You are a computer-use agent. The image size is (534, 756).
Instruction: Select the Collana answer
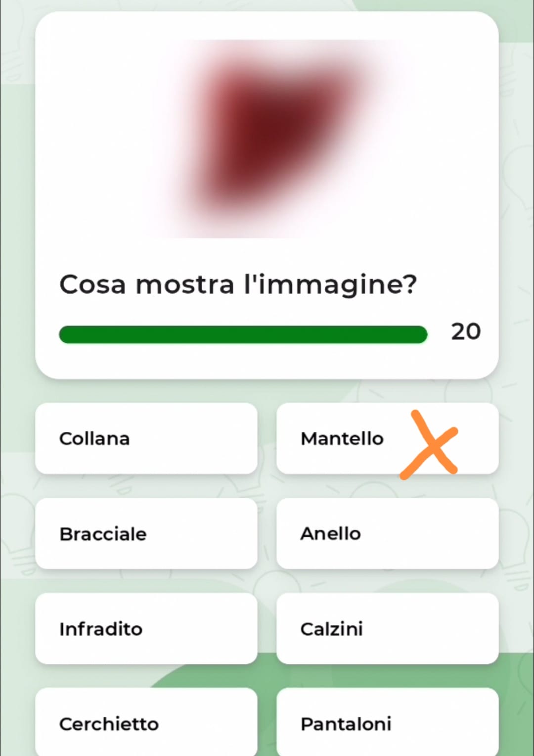point(146,438)
